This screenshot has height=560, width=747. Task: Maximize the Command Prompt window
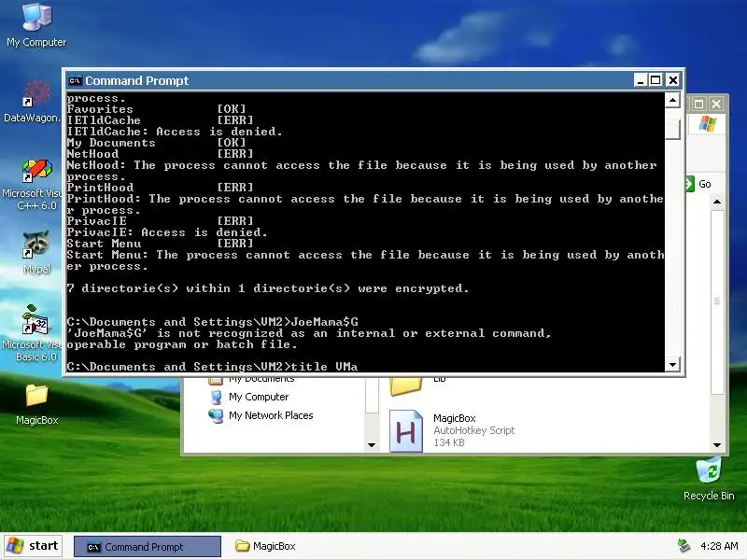pyautogui.click(x=656, y=80)
